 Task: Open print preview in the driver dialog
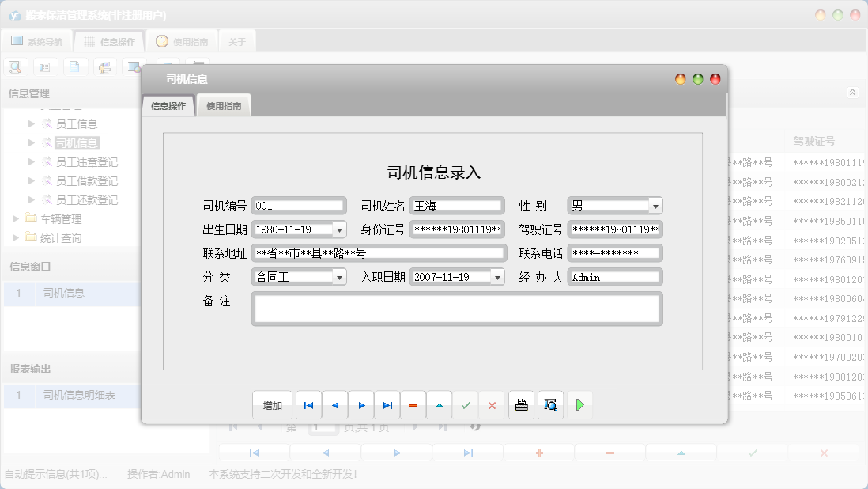coord(551,404)
